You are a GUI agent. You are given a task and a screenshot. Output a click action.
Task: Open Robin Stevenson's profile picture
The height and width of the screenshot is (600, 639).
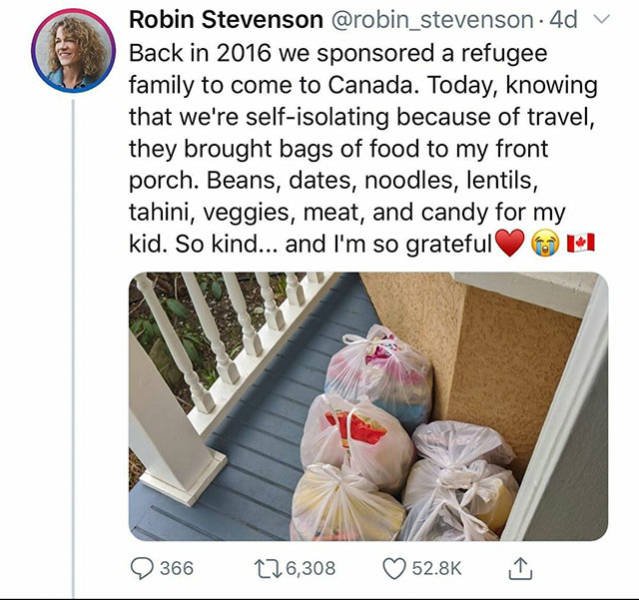coord(73,51)
